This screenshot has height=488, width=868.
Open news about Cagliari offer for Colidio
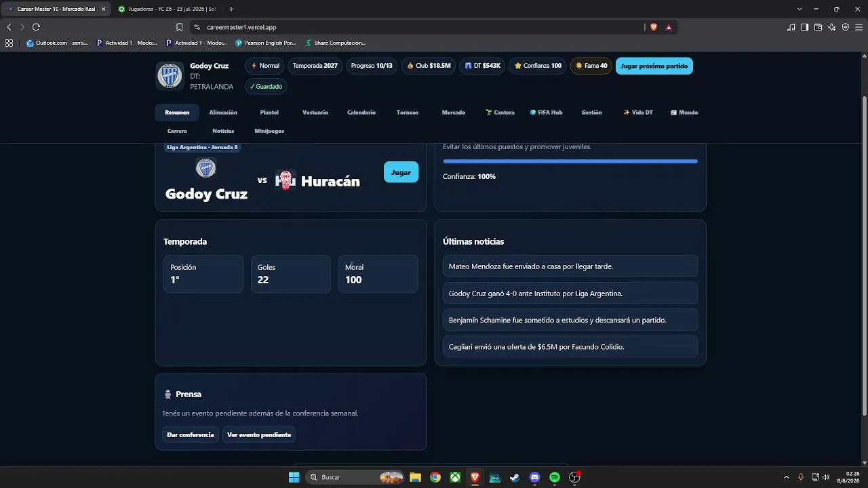570,346
